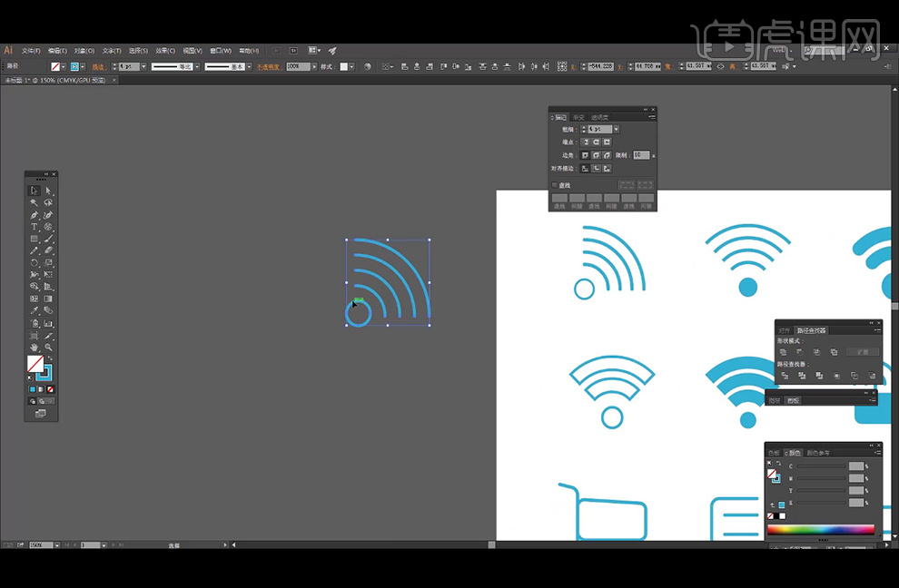Click the Unite shape mode icon in Pathfinder
Viewport: 899px width, 588px height.
(783, 352)
